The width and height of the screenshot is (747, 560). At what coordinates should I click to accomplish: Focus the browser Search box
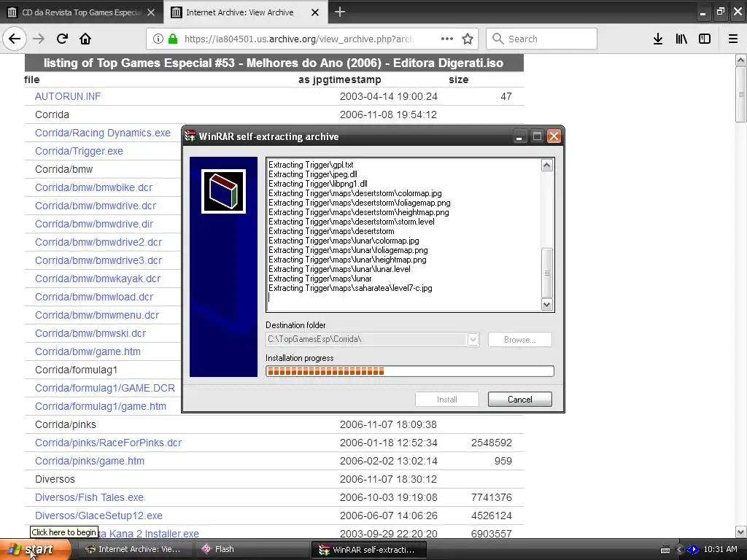point(541,39)
